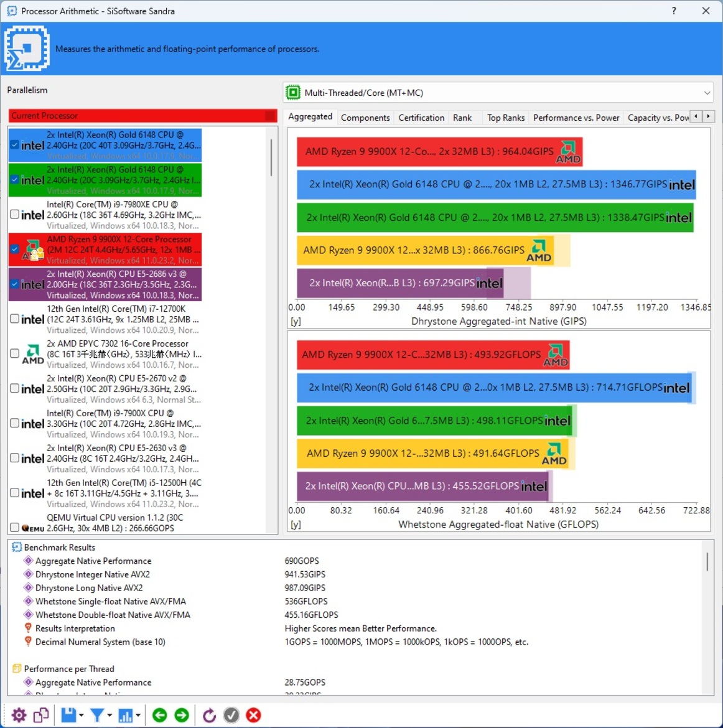Click the question mark help icon
This screenshot has height=728, width=723.
(674, 11)
